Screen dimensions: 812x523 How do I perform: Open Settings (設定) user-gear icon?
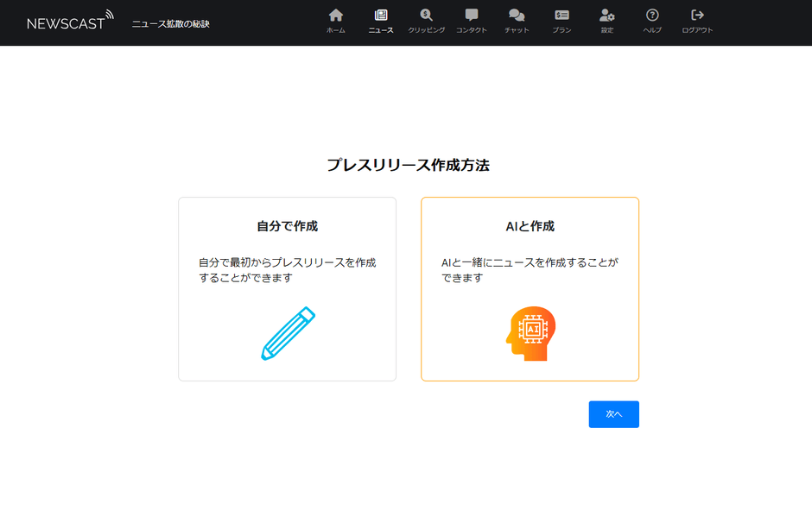pos(607,15)
